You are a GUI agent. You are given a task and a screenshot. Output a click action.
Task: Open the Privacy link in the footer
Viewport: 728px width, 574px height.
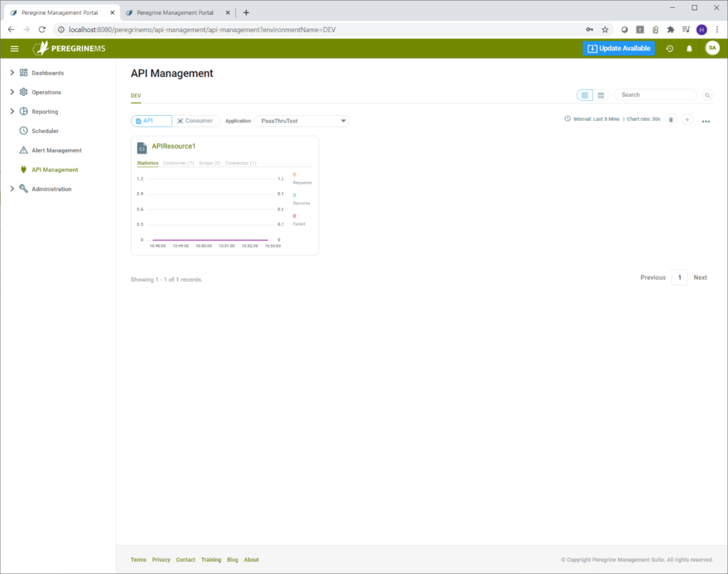[x=161, y=559]
